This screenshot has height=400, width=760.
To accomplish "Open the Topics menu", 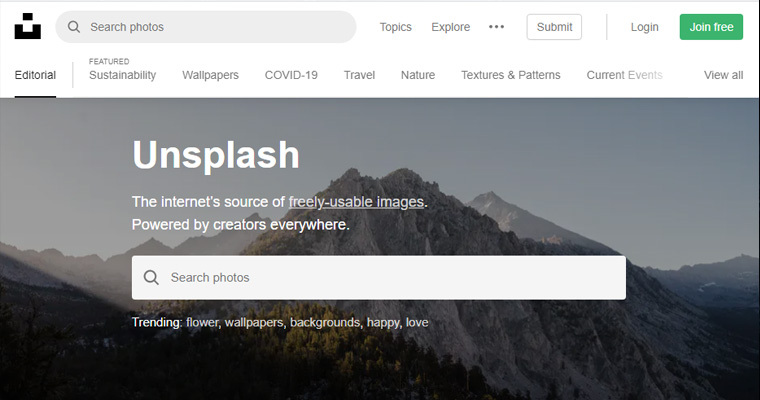I will pyautogui.click(x=396, y=27).
